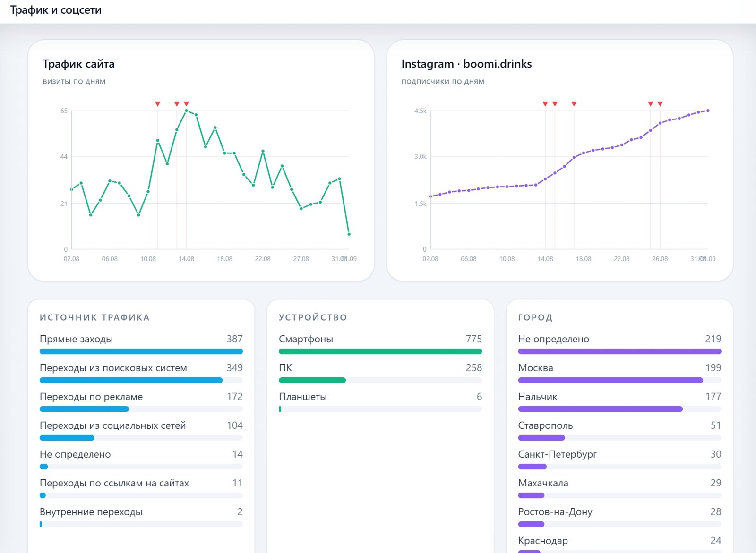Select the 'Внутренние переходы' row label
Viewport: 756px width, 553px height.
pos(91,512)
